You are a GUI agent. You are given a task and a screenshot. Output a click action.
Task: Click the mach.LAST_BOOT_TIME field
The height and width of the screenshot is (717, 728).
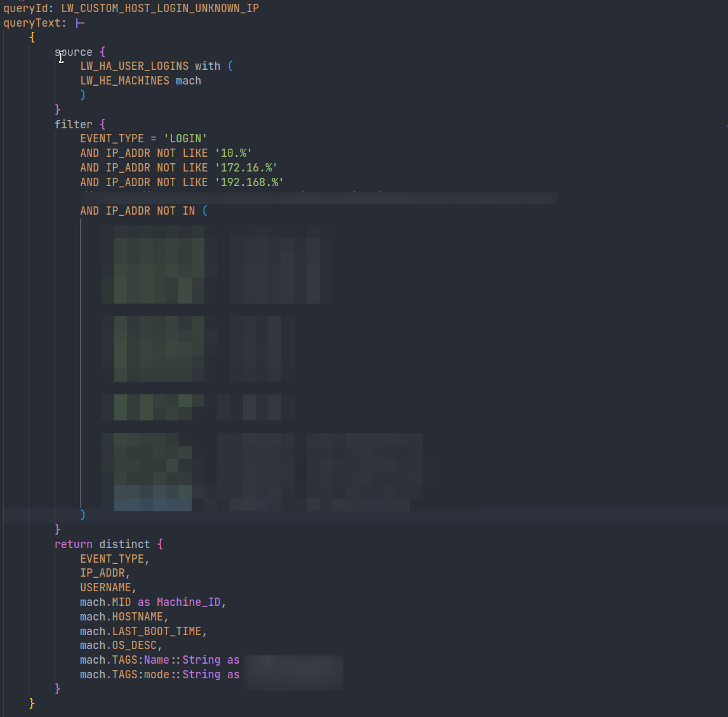141,631
